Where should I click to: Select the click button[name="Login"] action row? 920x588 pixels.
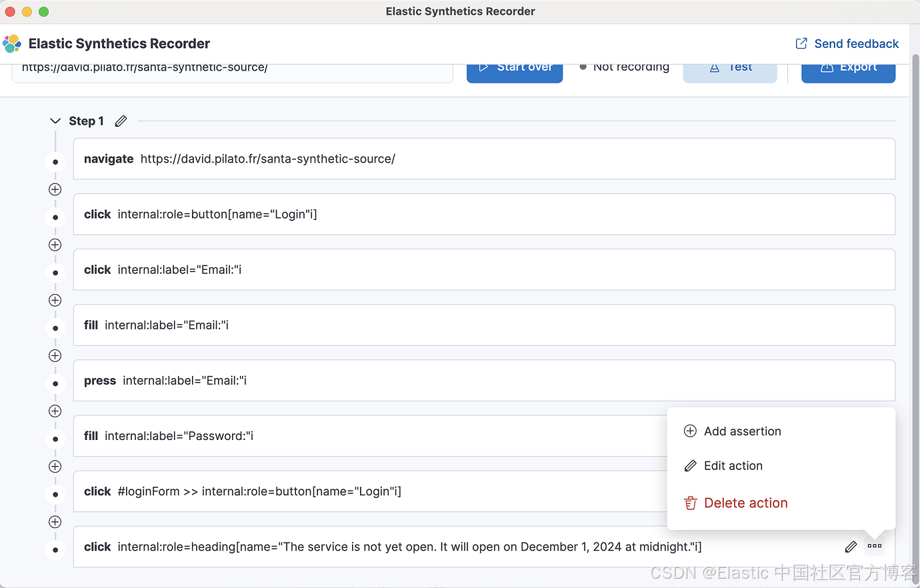(x=484, y=214)
